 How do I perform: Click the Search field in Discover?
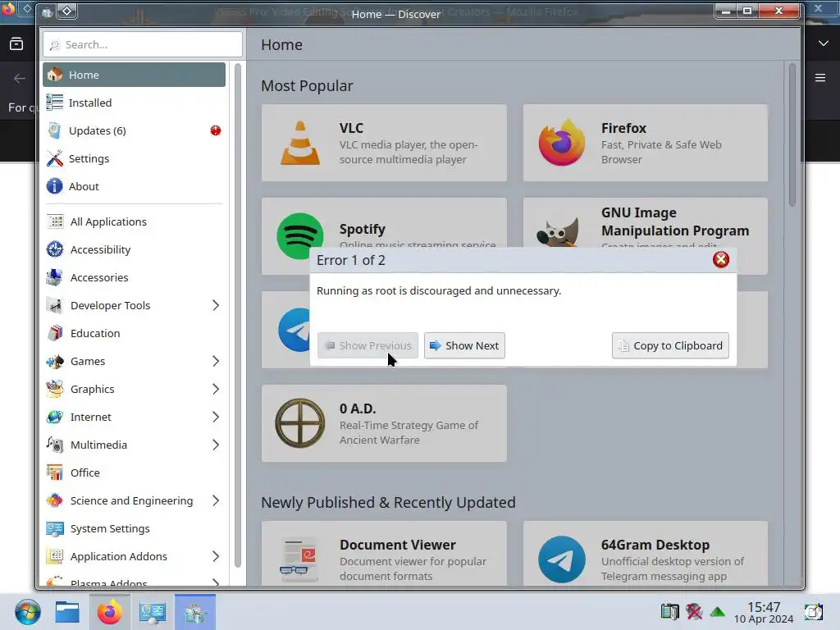point(143,44)
